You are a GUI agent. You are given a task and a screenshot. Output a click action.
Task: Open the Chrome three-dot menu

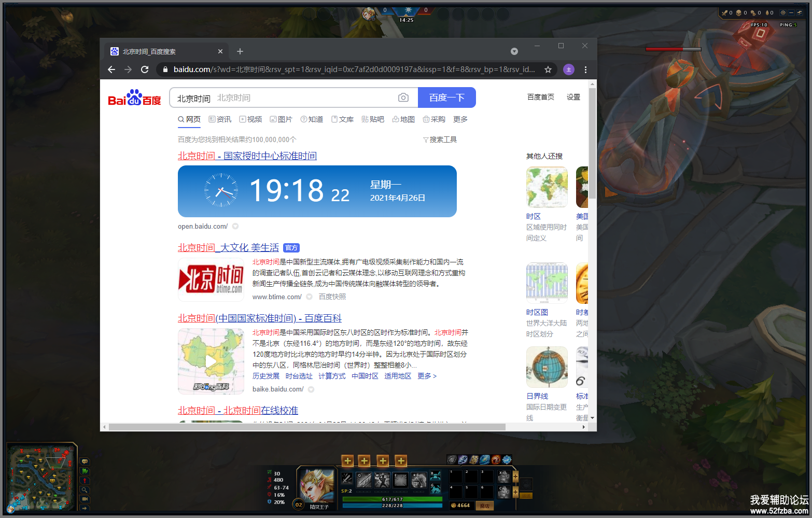tap(585, 69)
